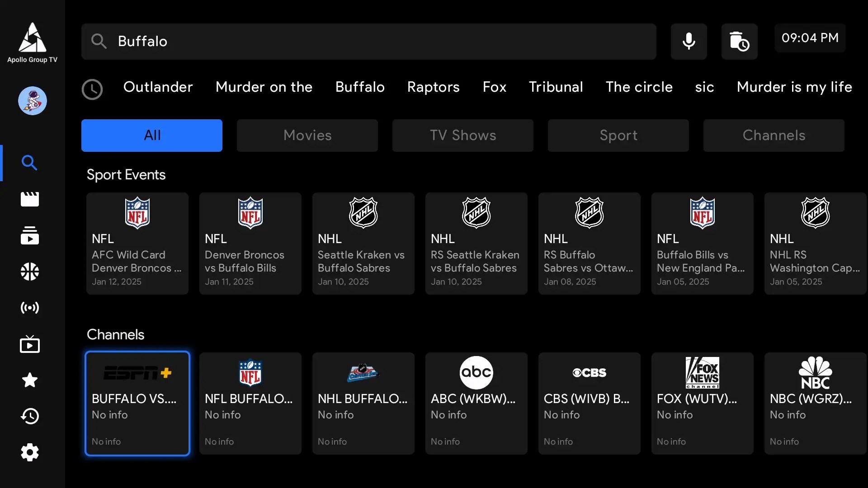
Task: Switch to the Channels tab
Action: (x=774, y=136)
